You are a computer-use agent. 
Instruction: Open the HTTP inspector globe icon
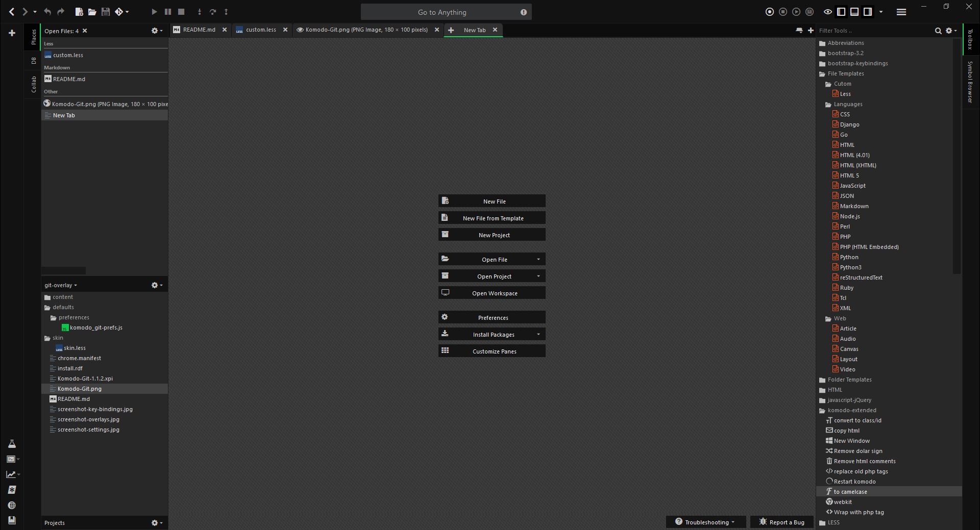(12, 505)
